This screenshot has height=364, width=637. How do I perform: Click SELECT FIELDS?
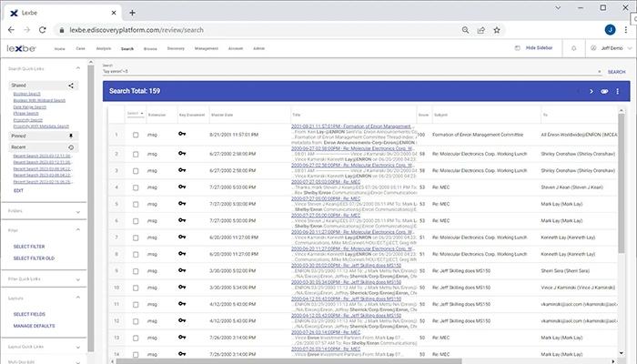click(29, 315)
